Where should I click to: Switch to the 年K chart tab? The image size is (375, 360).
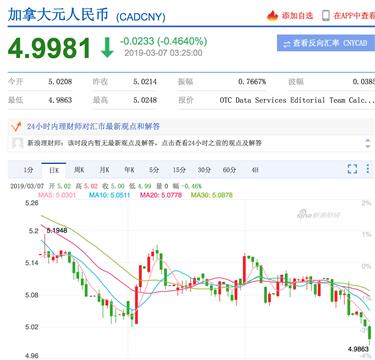[129, 170]
